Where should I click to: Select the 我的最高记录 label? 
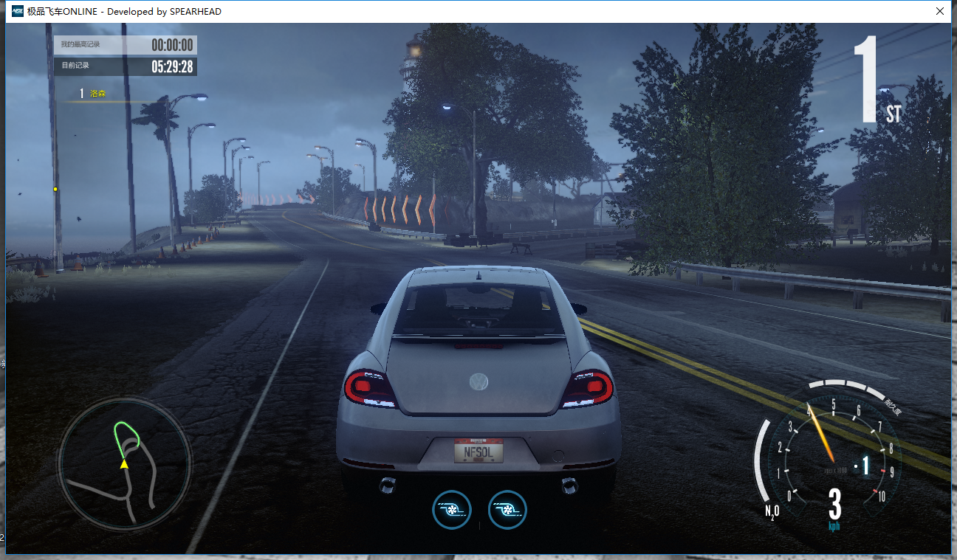click(x=80, y=45)
